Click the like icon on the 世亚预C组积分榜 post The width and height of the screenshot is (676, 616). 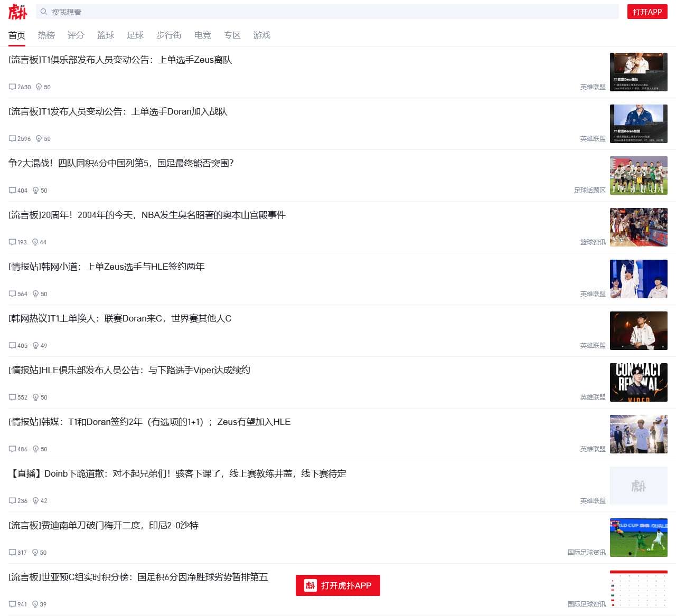[35, 604]
